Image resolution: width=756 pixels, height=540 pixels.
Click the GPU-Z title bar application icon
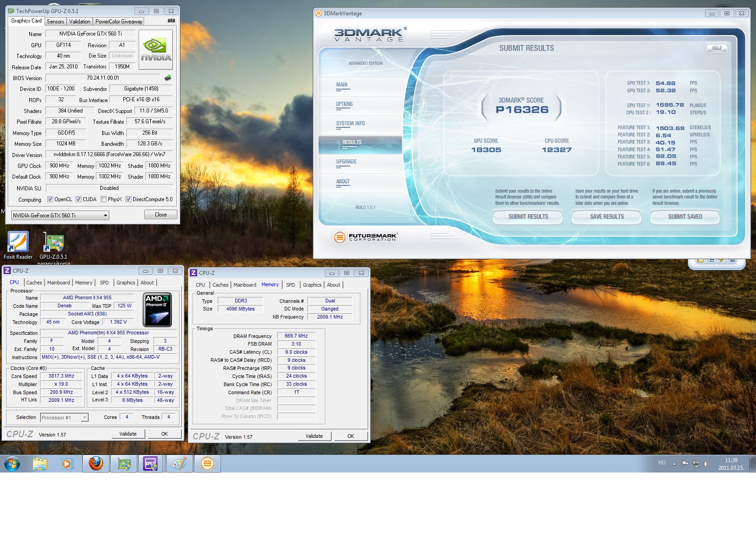(x=11, y=11)
